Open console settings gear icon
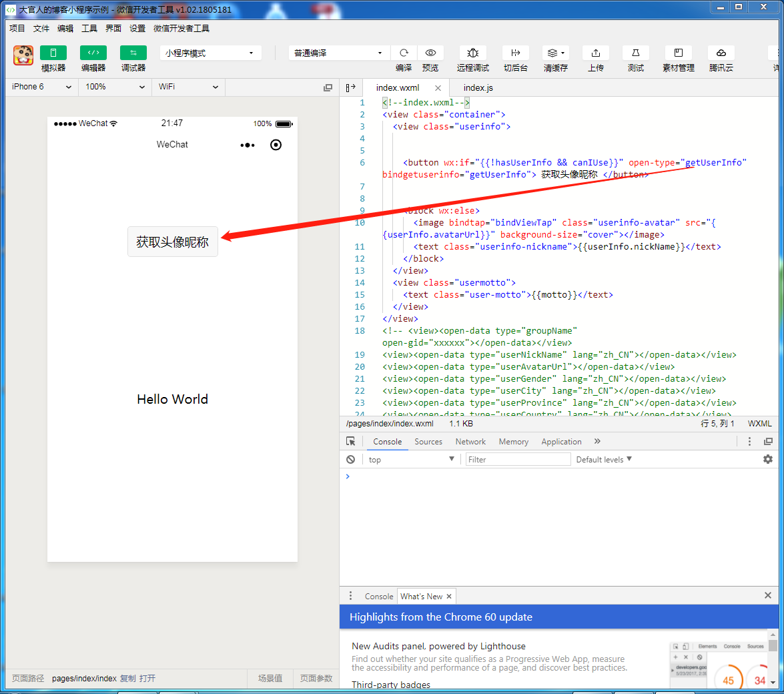The width and height of the screenshot is (784, 694). coord(768,459)
